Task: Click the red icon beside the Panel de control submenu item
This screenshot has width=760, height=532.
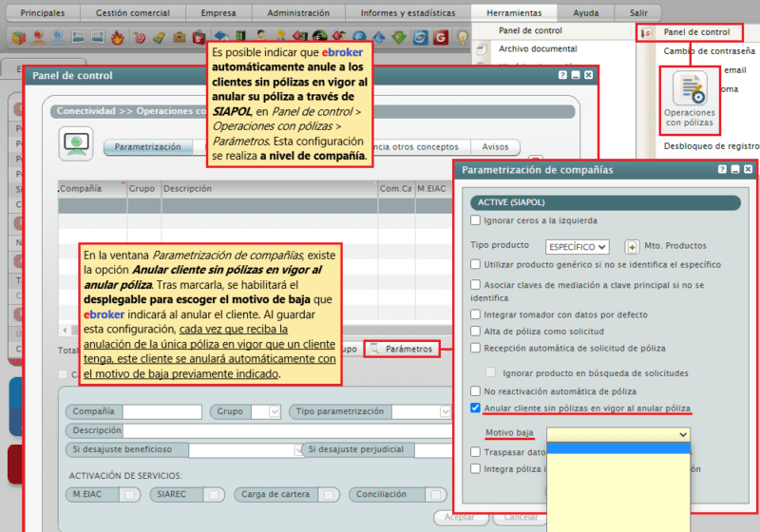Action: point(646,33)
